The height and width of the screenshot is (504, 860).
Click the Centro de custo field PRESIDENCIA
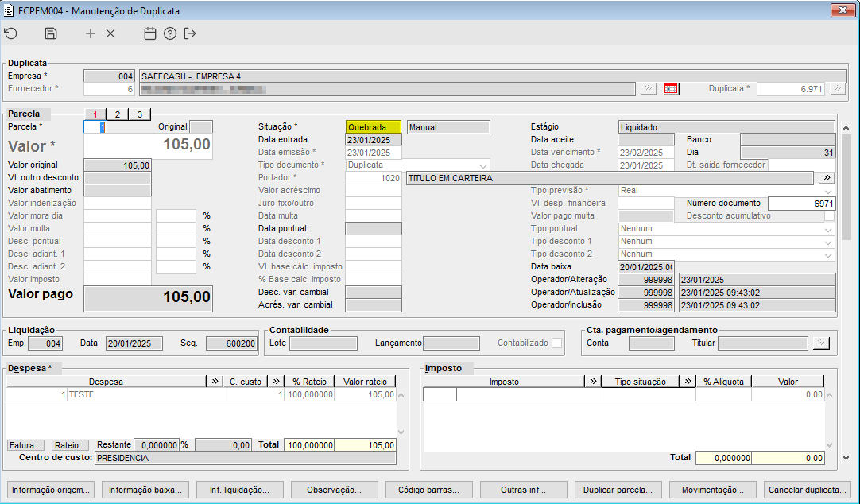pyautogui.click(x=246, y=458)
